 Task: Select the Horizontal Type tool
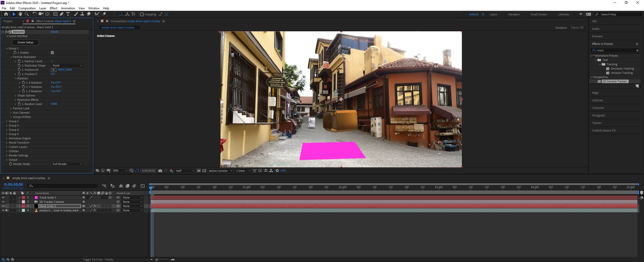pos(68,14)
